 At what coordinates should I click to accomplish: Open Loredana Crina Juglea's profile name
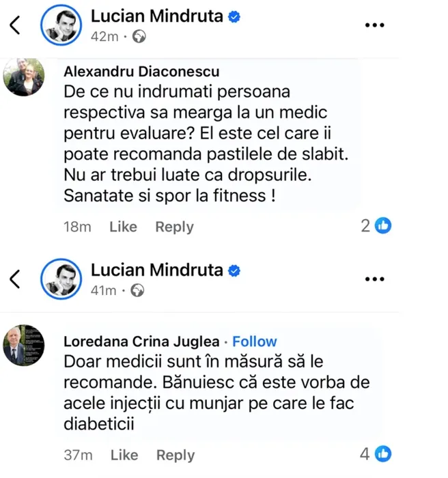pyautogui.click(x=141, y=341)
